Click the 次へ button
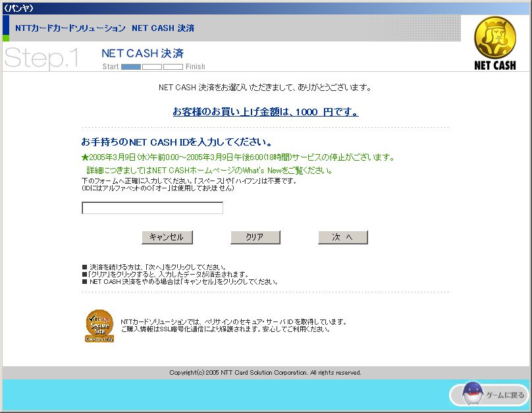The image size is (532, 413). [x=342, y=237]
